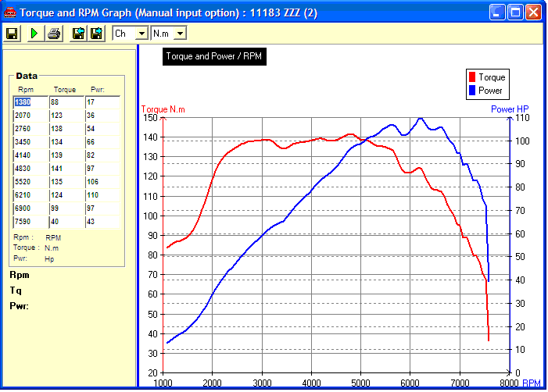Click the Torque field showing 88
The image size is (548, 392).
(66, 102)
